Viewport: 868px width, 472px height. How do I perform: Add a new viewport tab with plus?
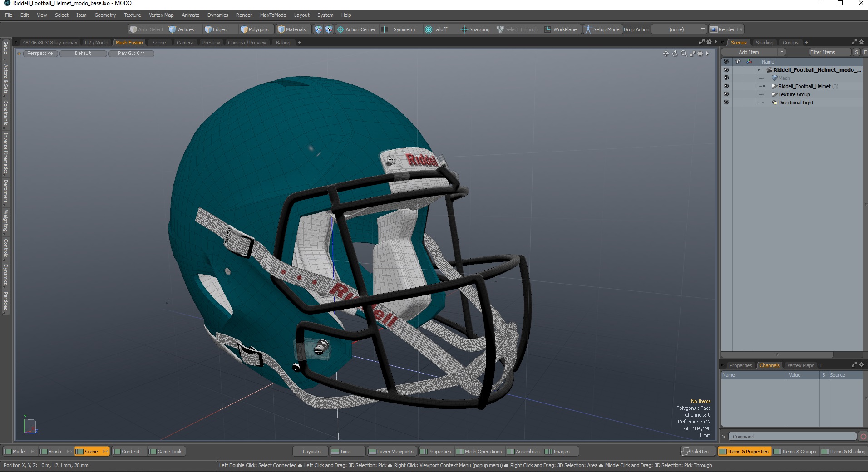[299, 43]
